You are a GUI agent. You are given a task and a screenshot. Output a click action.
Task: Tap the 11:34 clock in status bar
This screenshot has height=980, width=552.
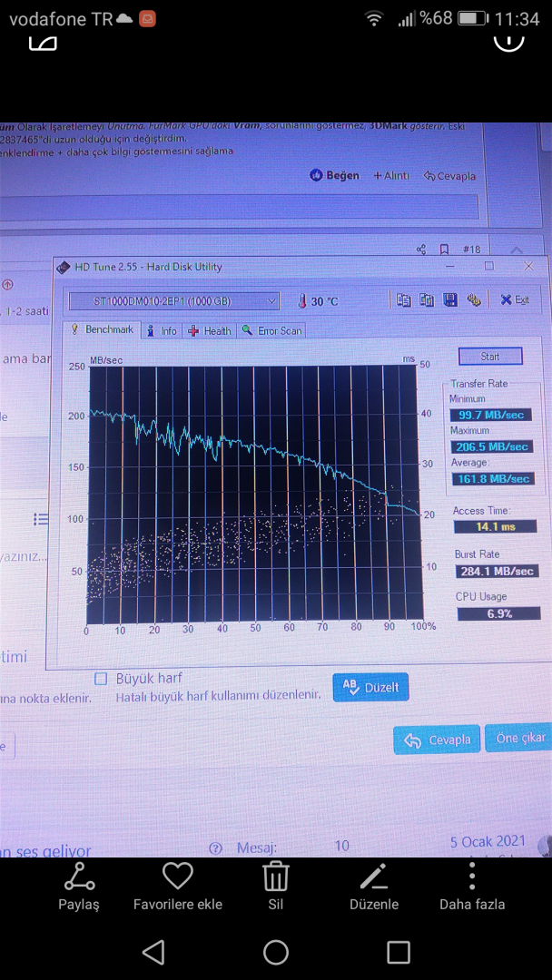[517, 19]
